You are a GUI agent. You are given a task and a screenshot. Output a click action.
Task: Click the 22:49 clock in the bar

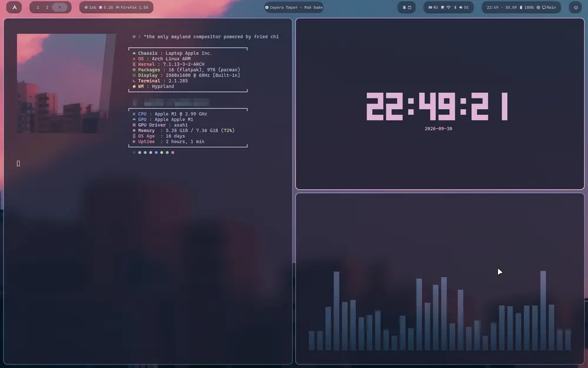[492, 8]
